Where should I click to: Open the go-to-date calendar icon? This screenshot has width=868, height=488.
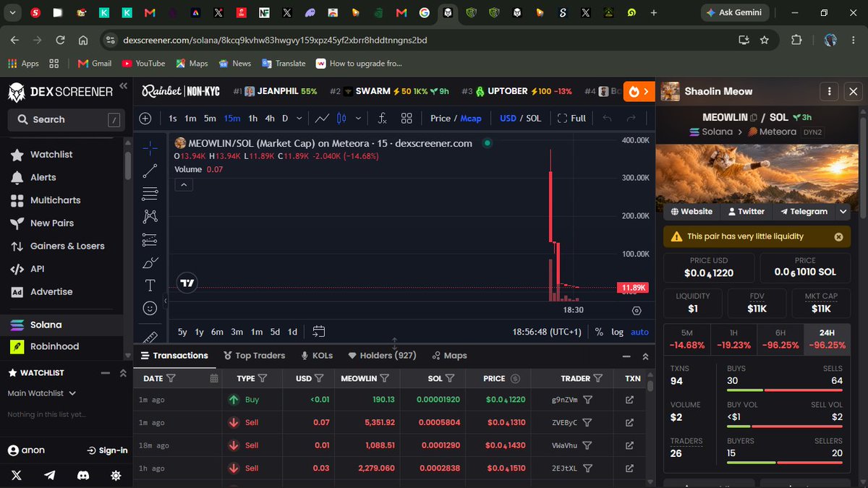tap(318, 332)
